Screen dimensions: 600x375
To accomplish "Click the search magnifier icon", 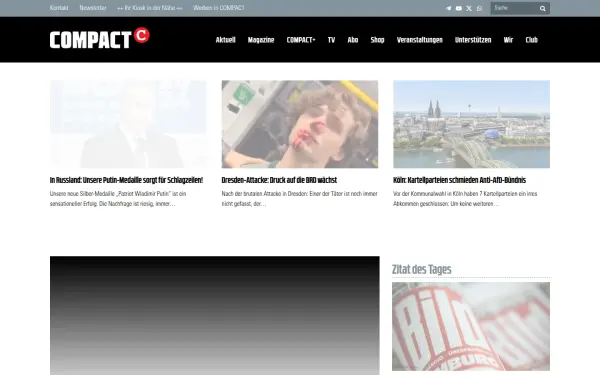I will (x=543, y=8).
